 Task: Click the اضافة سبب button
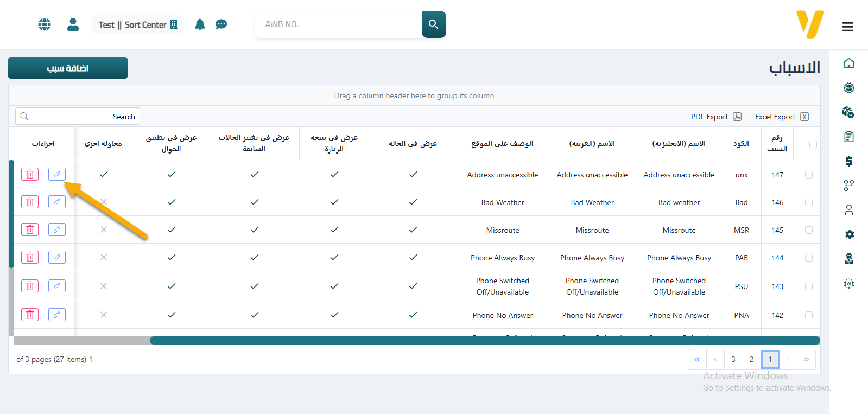68,68
